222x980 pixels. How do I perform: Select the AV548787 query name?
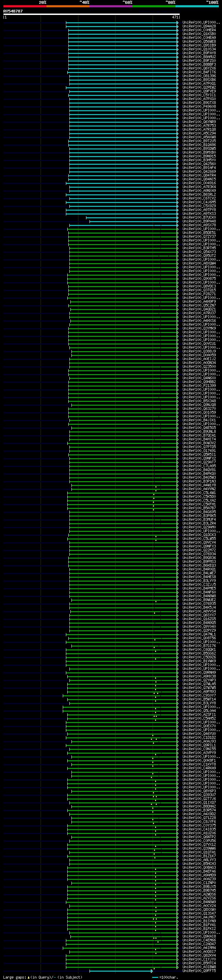tap(13, 11)
